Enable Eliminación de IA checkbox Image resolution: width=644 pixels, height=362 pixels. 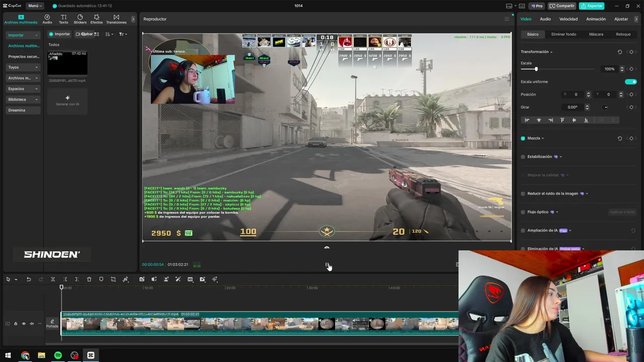523,249
